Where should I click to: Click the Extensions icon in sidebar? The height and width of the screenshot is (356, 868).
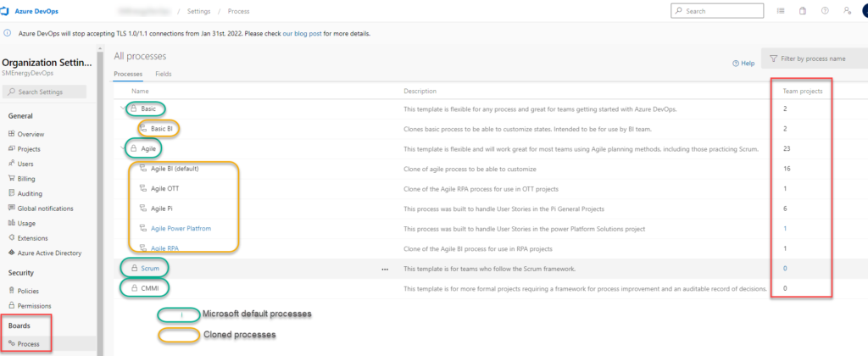click(12, 238)
